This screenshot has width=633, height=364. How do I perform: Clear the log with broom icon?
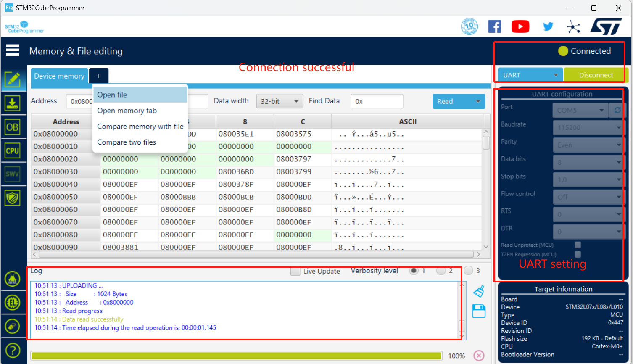click(479, 291)
